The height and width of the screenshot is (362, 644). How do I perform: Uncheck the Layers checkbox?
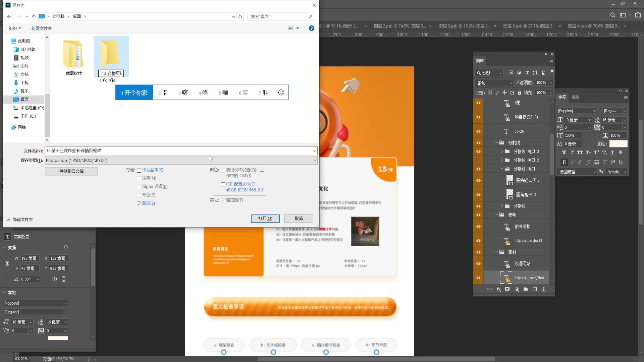(139, 204)
